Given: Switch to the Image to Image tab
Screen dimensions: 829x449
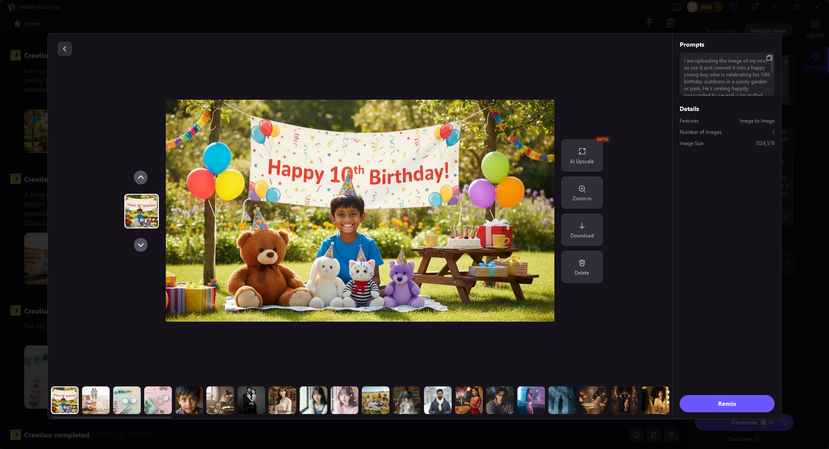Looking at the screenshot, I should click(x=768, y=31).
